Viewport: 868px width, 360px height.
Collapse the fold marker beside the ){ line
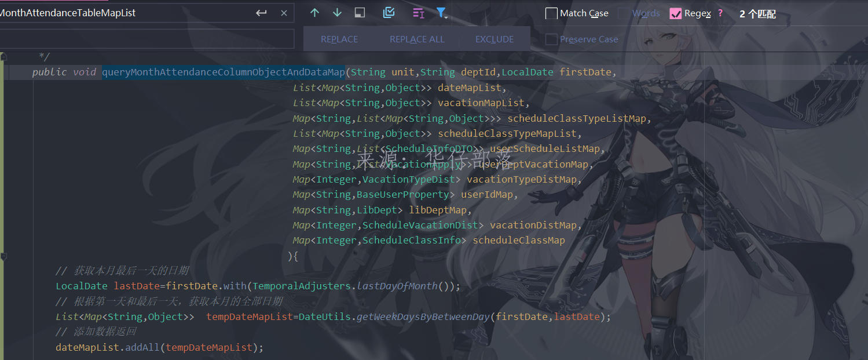click(x=3, y=256)
